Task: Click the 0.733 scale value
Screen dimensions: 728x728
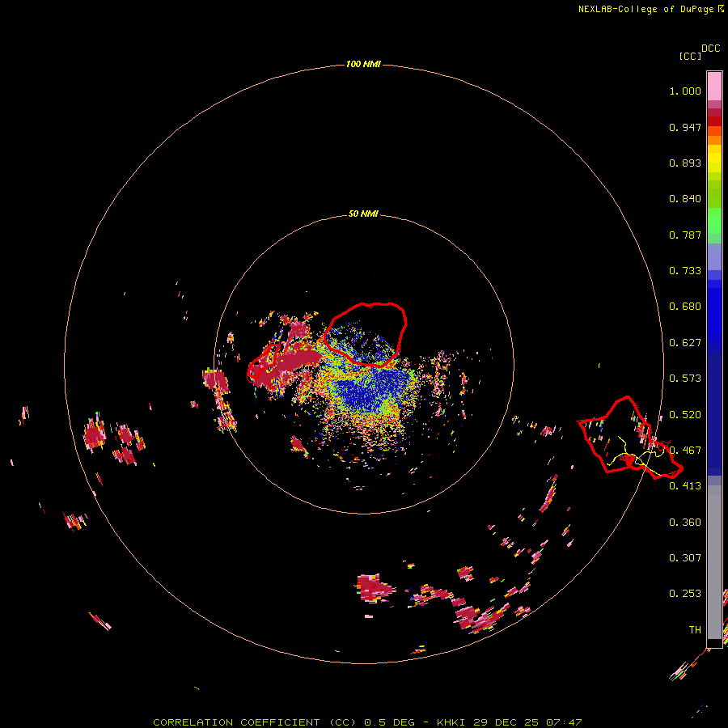Action: point(685,271)
